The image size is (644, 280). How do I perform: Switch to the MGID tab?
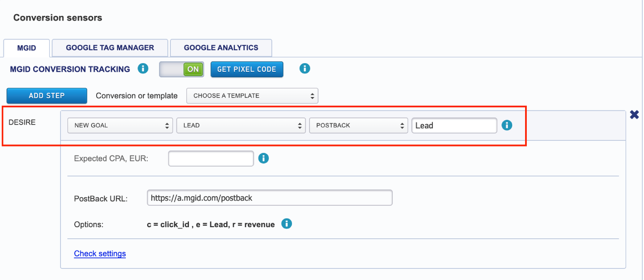(x=27, y=48)
